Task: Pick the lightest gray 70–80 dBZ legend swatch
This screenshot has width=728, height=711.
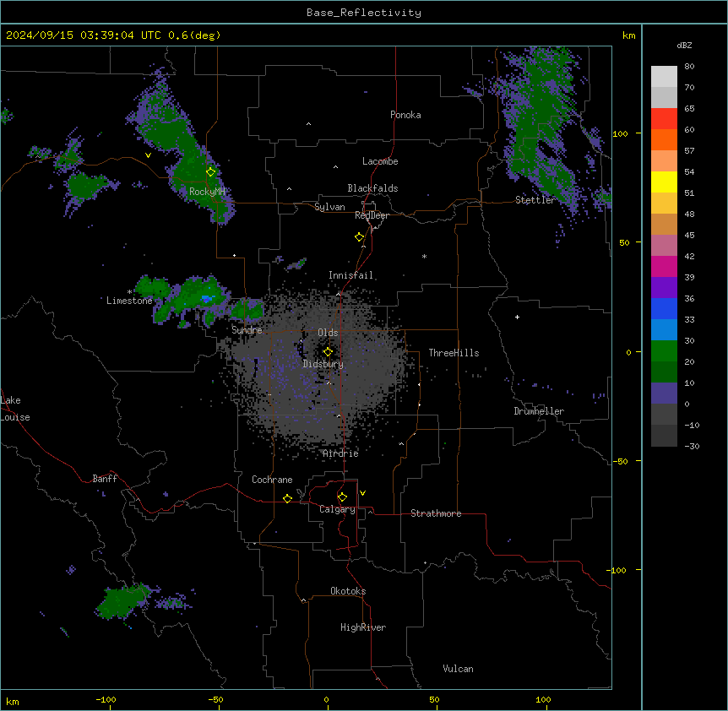Action: [x=664, y=77]
